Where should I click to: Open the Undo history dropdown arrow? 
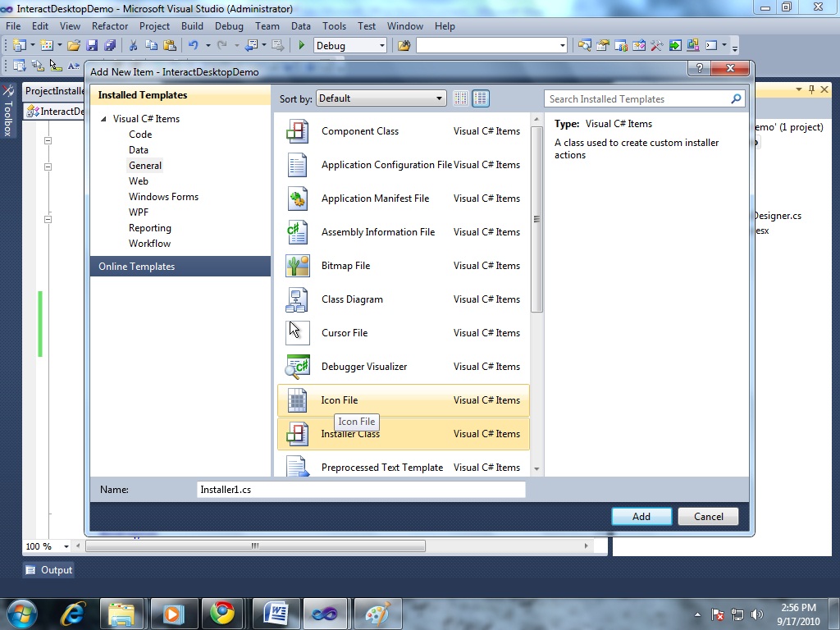tap(208, 46)
